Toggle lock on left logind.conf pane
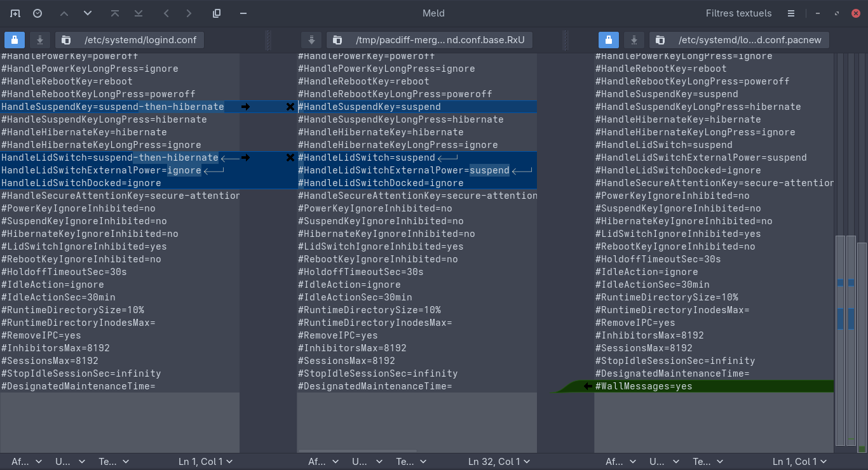 click(x=15, y=40)
